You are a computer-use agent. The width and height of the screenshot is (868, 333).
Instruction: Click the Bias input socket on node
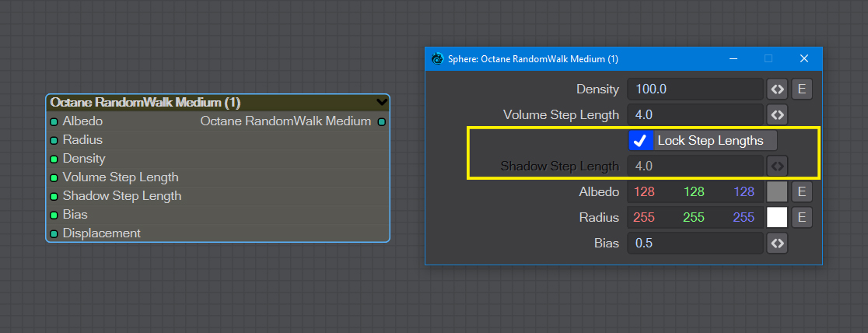(54, 215)
